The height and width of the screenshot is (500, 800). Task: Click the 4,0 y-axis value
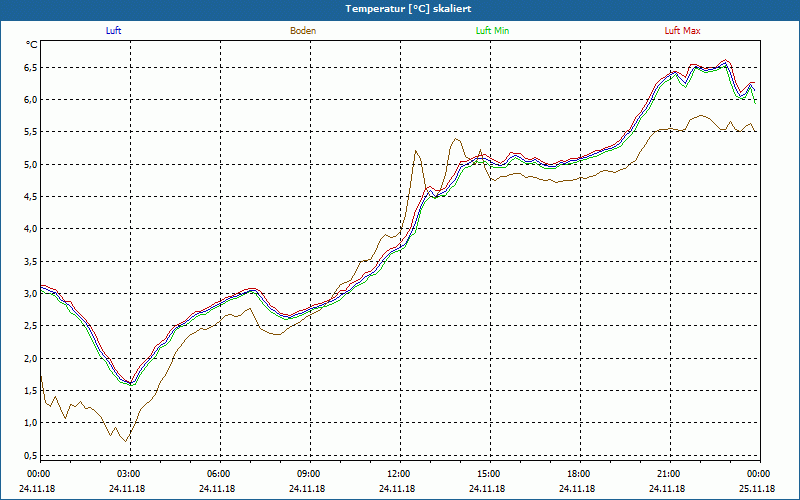click(x=31, y=229)
